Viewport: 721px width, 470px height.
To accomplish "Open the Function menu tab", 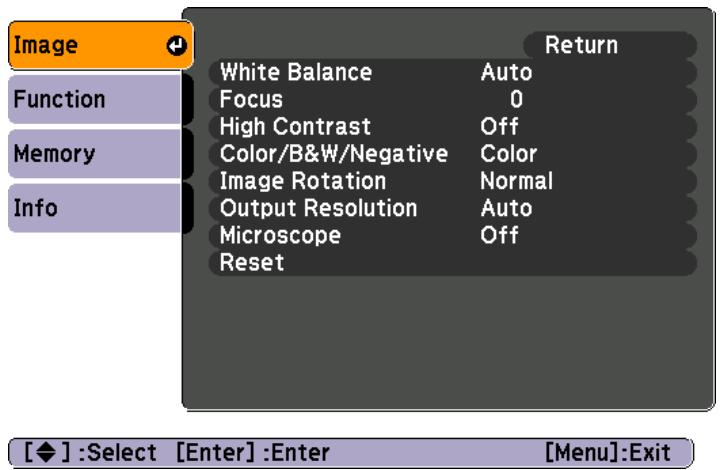I will pyautogui.click(x=96, y=99).
